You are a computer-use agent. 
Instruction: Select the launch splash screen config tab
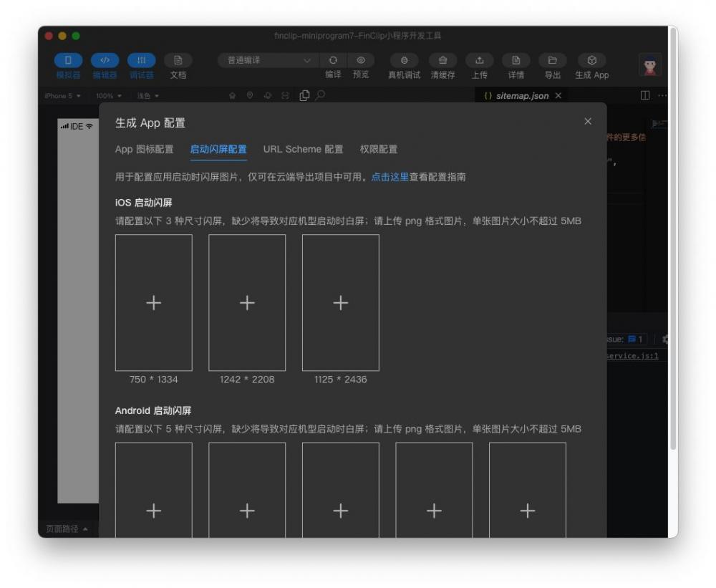tap(218, 149)
